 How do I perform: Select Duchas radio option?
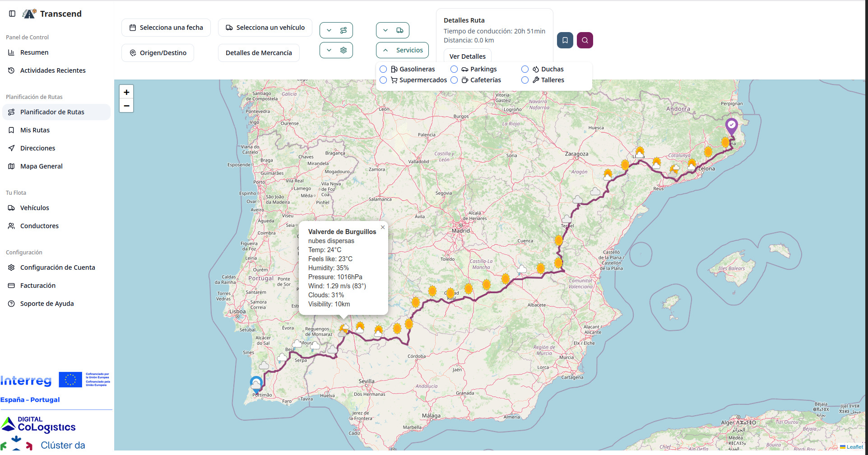coord(525,69)
